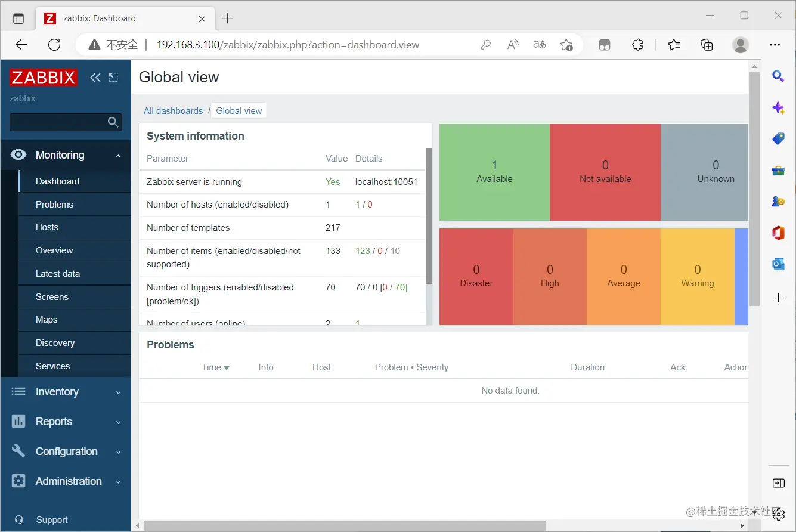
Task: Click the ZABBIX logo
Action: tap(43, 78)
